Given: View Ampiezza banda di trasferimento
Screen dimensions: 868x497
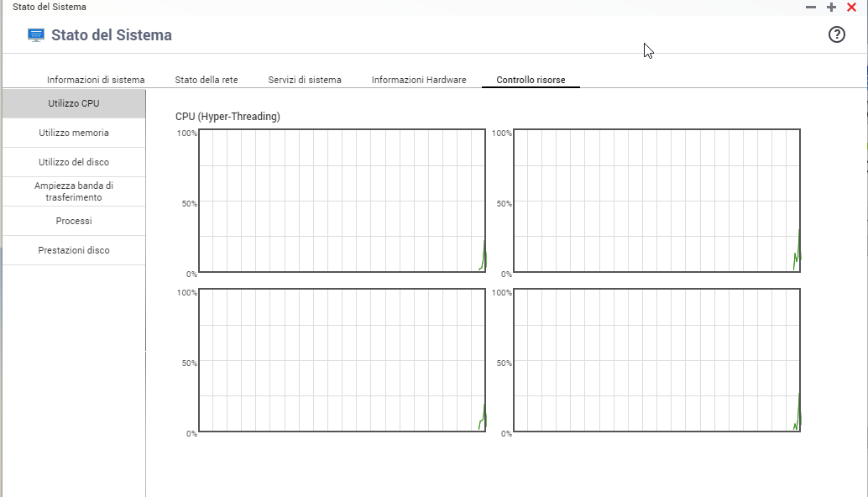Looking at the screenshot, I should [x=74, y=191].
